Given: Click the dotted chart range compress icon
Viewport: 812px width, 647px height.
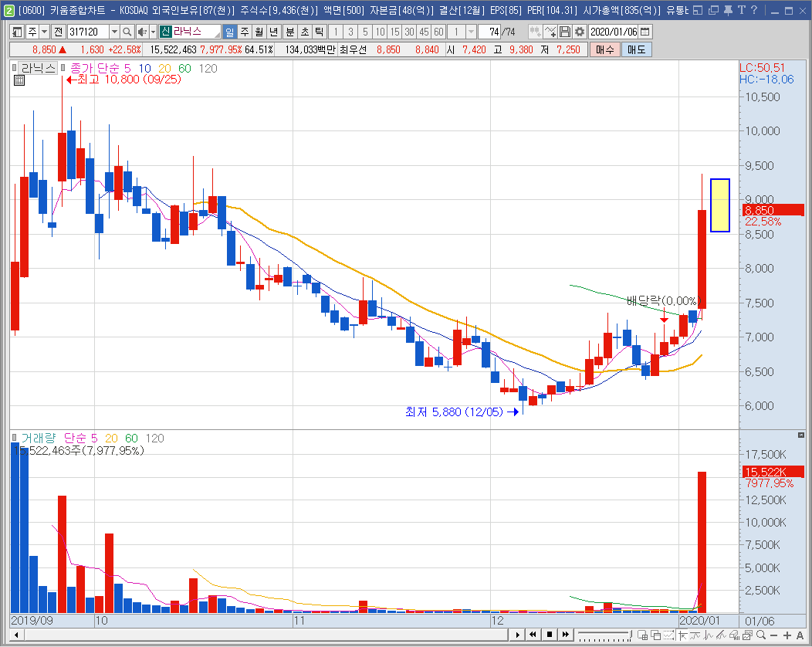Looking at the screenshot, I should click(x=668, y=635).
